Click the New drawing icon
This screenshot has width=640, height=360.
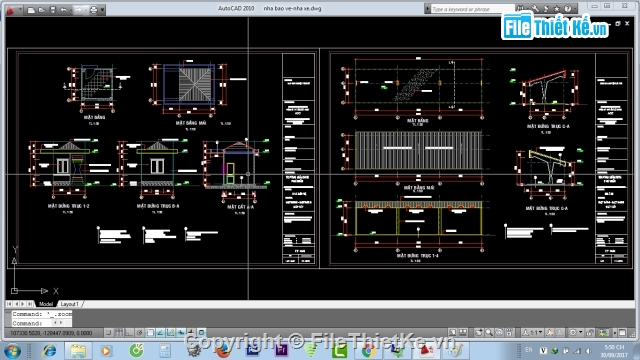point(31,10)
